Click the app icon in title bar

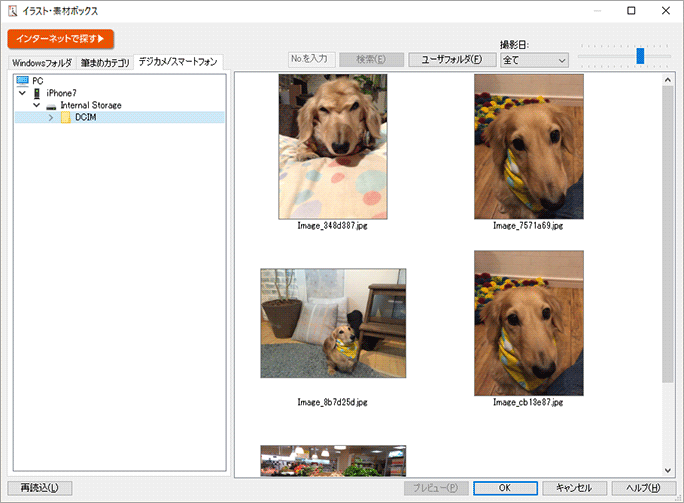(11, 11)
